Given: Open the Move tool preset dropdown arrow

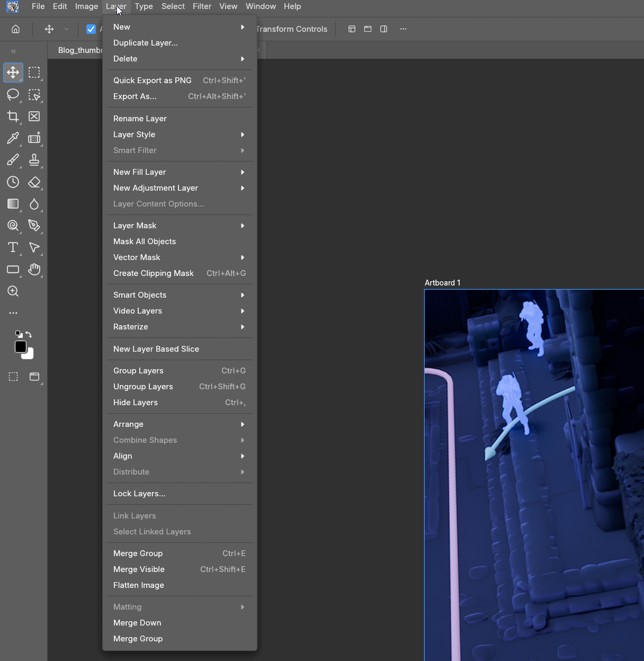Looking at the screenshot, I should click(x=66, y=29).
